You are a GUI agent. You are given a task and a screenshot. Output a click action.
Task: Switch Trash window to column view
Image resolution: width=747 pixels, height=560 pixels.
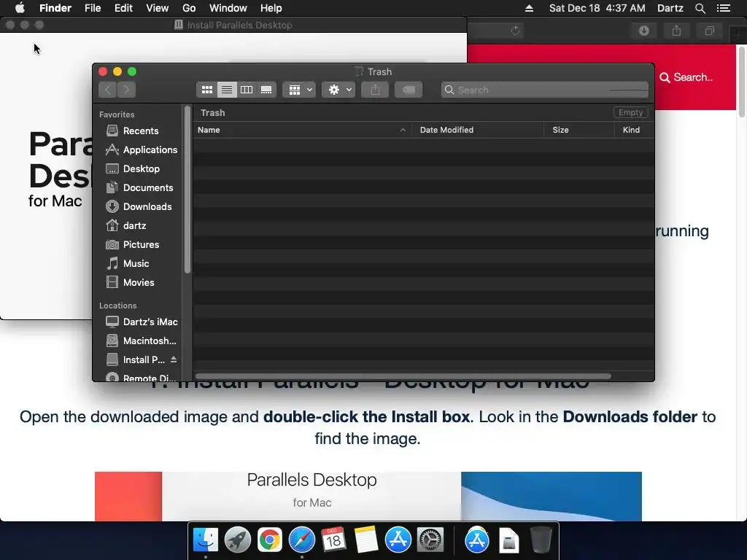(247, 90)
